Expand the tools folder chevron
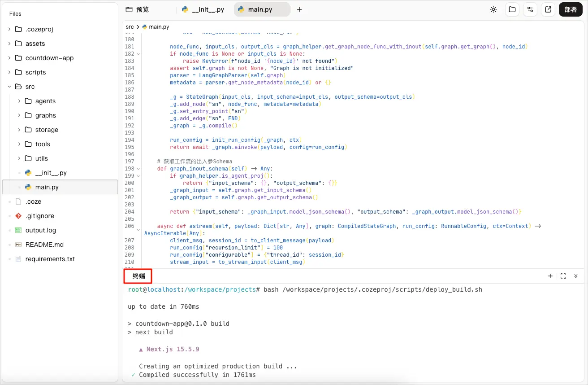Screen dimensions: 588x385 click(x=19, y=144)
